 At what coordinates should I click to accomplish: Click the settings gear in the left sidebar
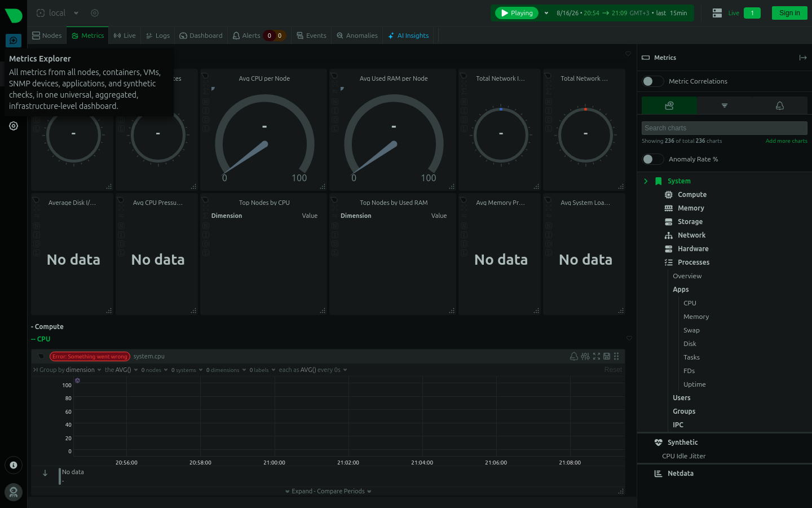tap(14, 126)
